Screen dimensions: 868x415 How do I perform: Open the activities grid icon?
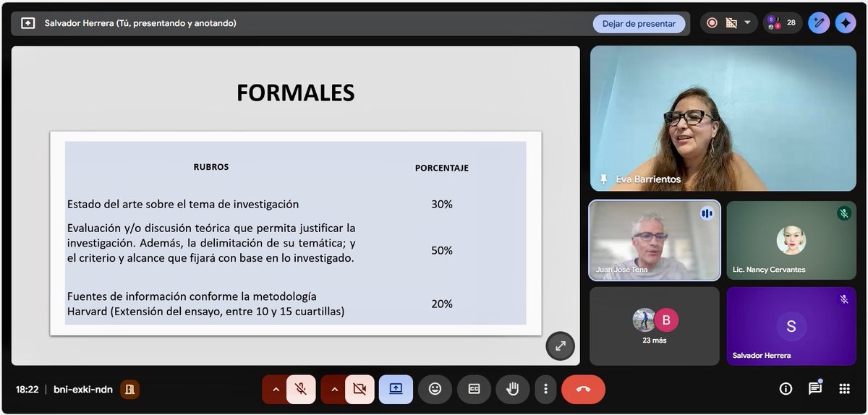coord(844,388)
